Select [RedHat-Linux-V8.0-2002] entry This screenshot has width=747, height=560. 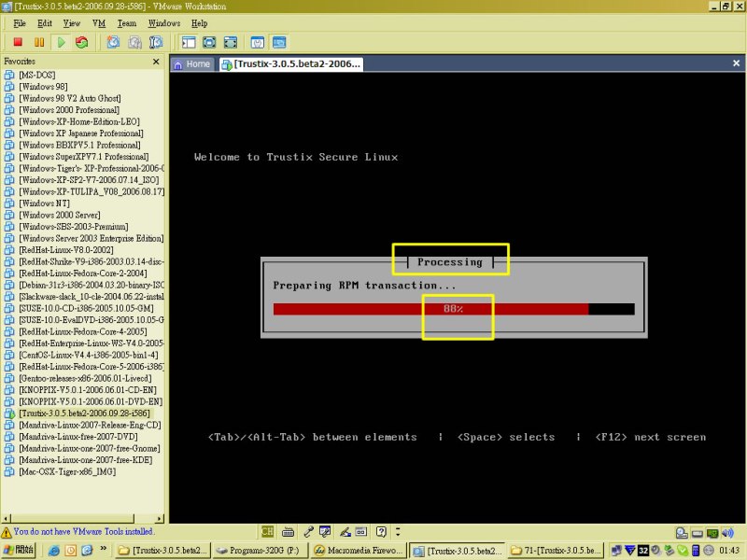pyautogui.click(x=65, y=250)
